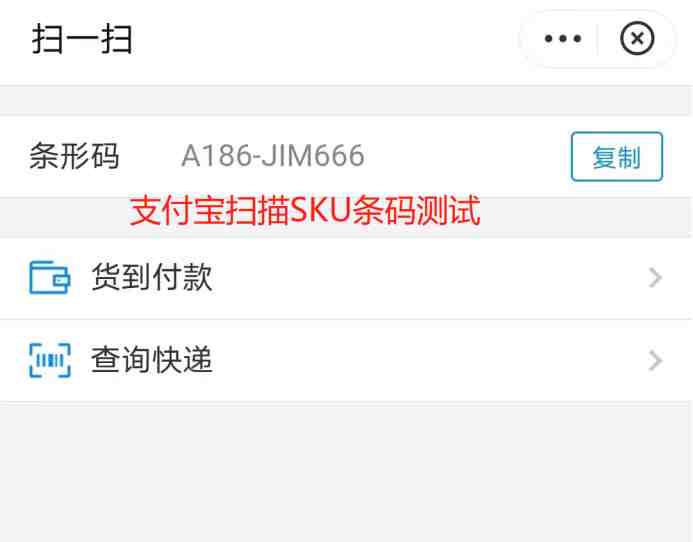Tap header space between 扫一扫 and capsule
Viewport: 693px width, 542px height.
pos(325,39)
